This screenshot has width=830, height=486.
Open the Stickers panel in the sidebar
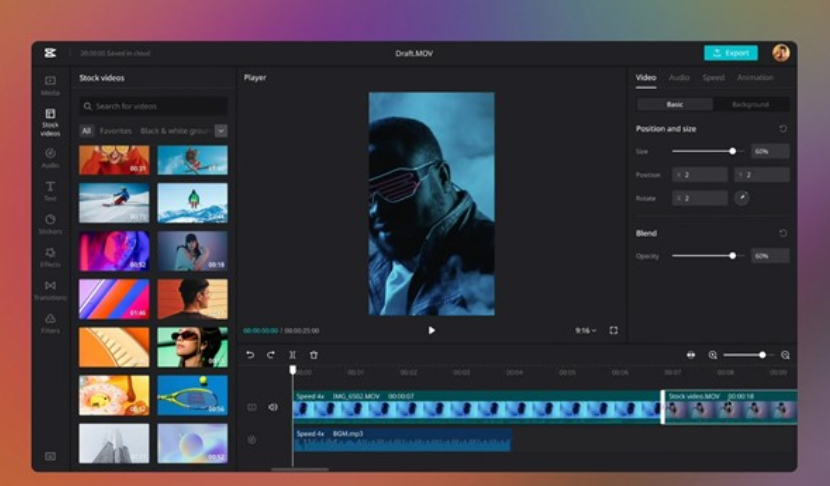(x=50, y=223)
